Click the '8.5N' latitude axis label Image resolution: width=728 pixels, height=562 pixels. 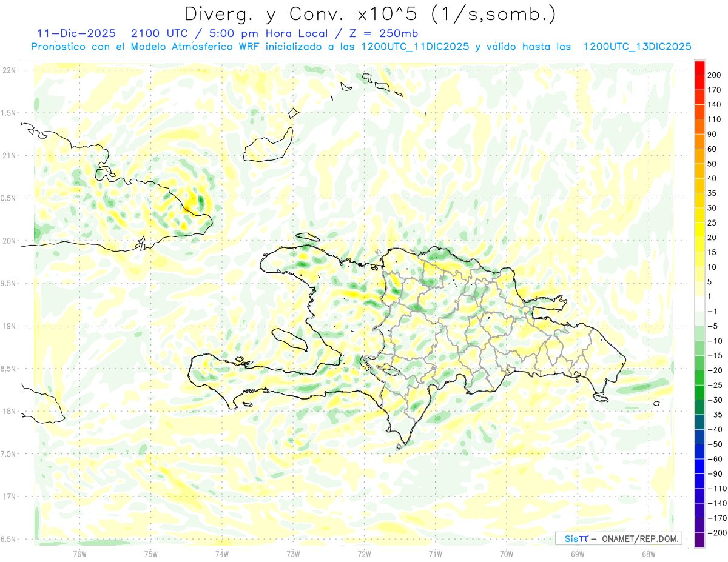point(7,369)
